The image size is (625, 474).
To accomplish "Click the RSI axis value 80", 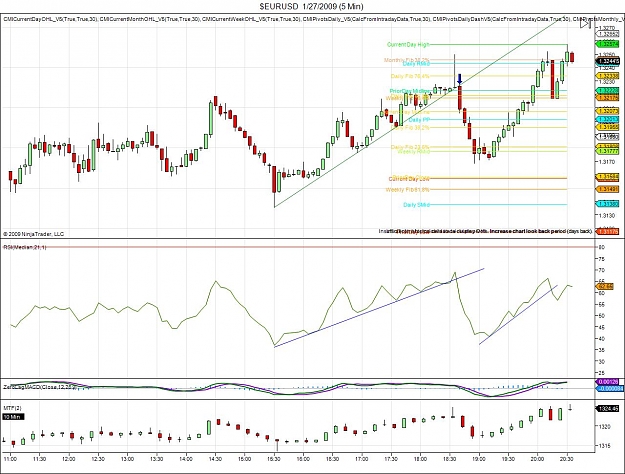I will [602, 247].
